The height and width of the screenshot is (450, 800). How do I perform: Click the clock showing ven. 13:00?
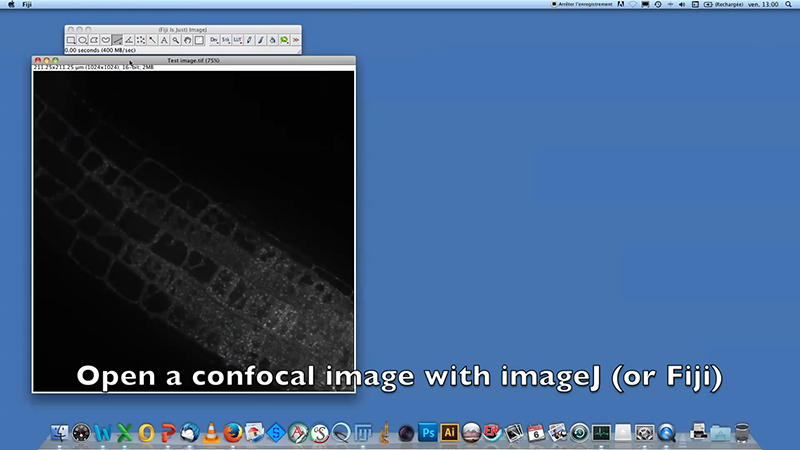763,4
